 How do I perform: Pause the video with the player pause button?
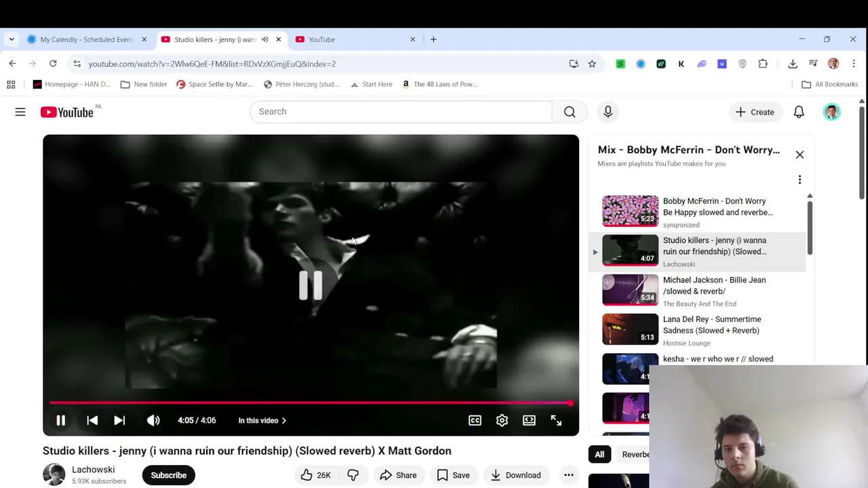point(60,420)
